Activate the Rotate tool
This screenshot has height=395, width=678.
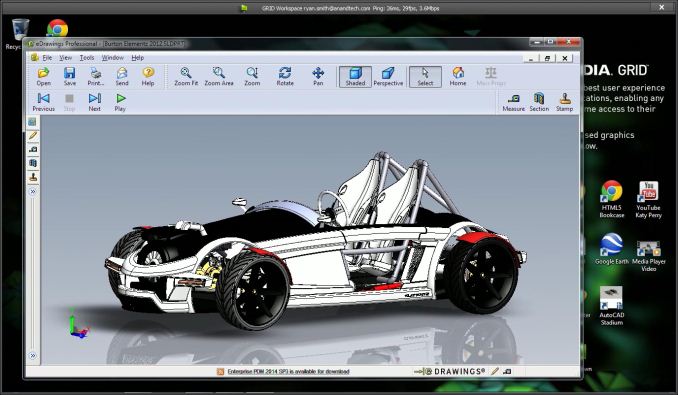[x=285, y=76]
